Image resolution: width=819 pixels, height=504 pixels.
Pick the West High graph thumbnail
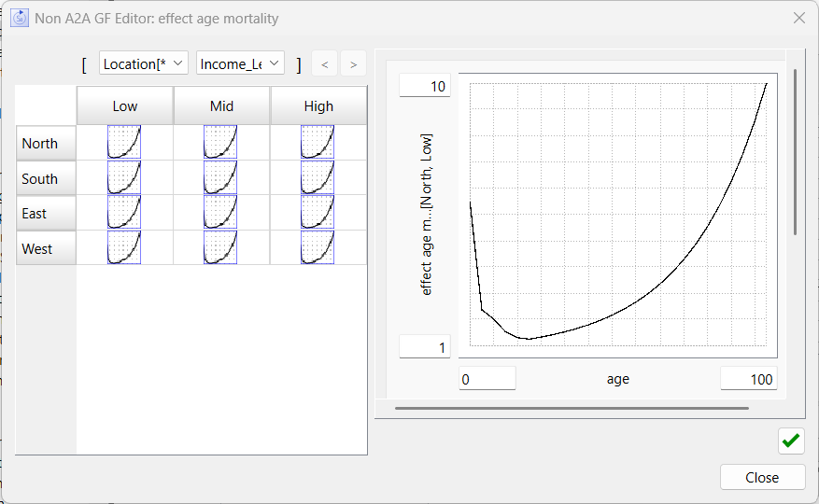pyautogui.click(x=318, y=247)
